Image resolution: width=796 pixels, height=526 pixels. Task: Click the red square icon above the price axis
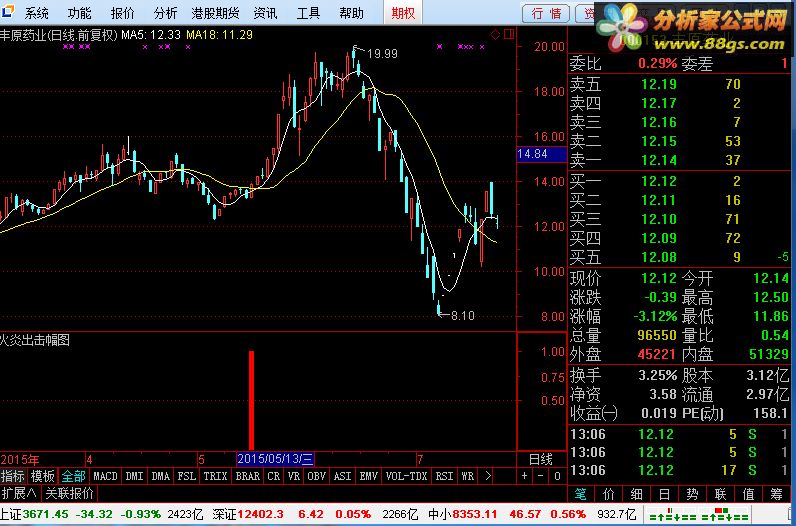(x=509, y=35)
